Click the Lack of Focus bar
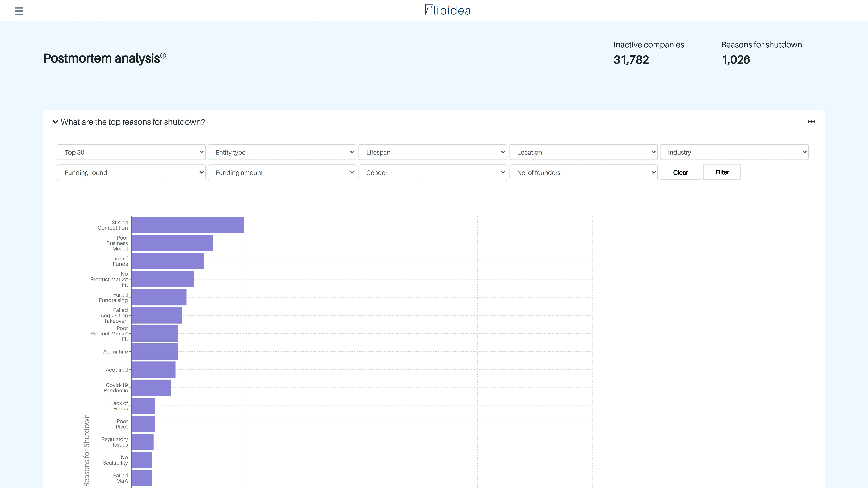This screenshot has height=488, width=868. 143,406
